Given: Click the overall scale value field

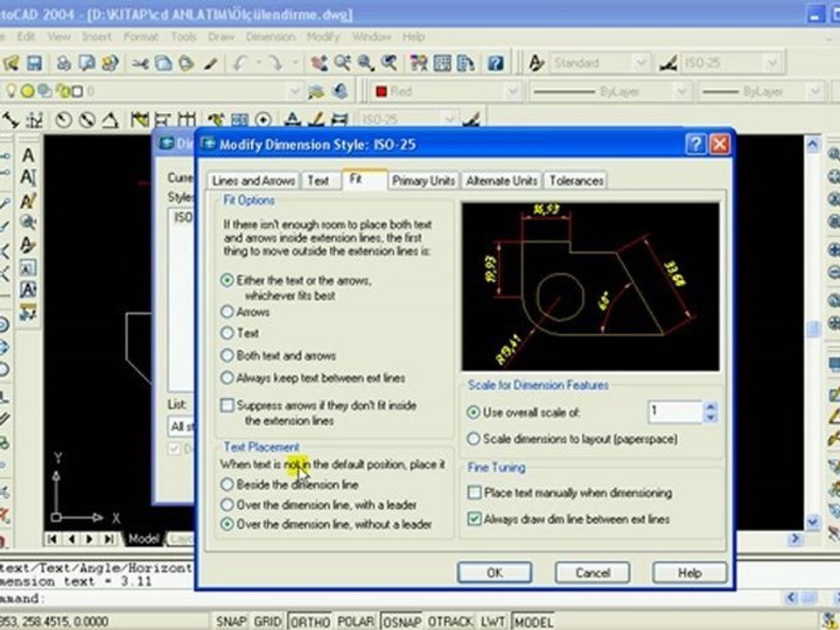Looking at the screenshot, I should [x=675, y=412].
